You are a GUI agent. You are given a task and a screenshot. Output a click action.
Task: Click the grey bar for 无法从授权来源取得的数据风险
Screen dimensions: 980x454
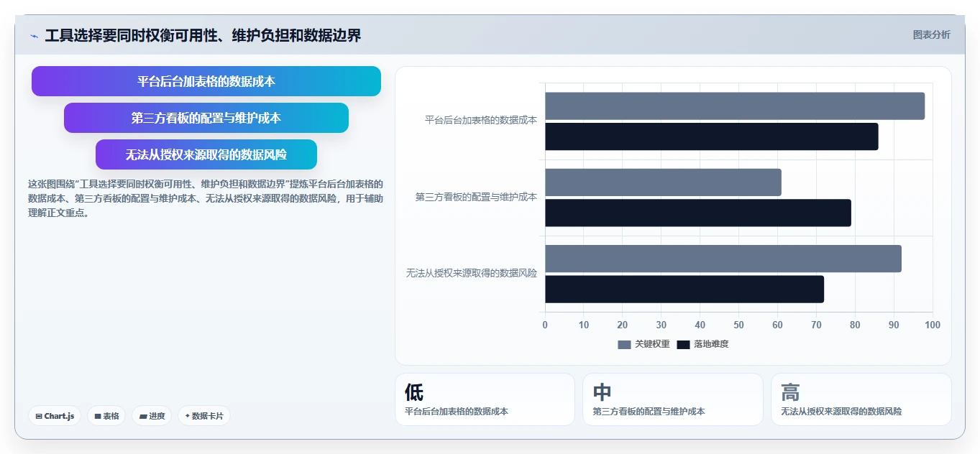(723, 259)
